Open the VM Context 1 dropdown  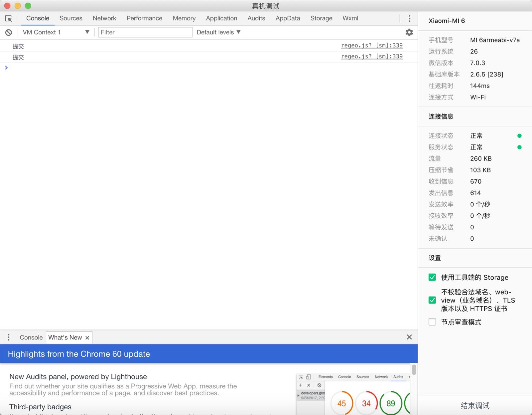pos(56,32)
